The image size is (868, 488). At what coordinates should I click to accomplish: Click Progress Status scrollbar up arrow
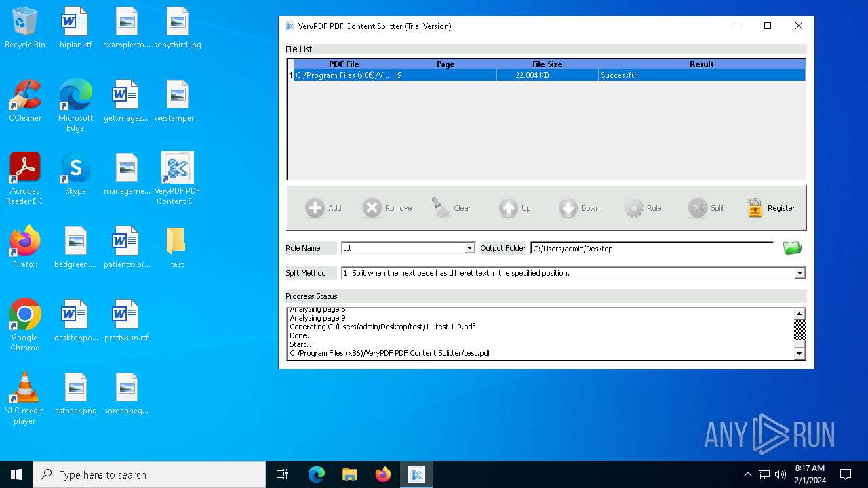pos(800,314)
